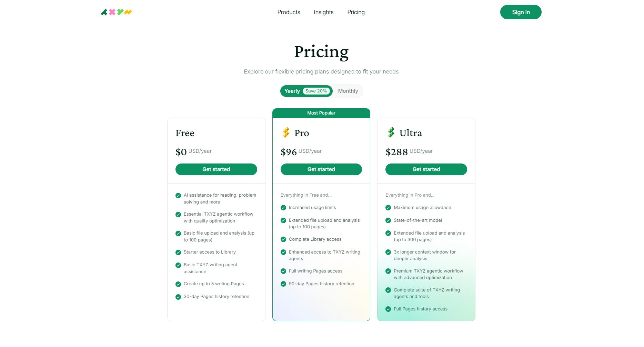Click the checkmark beside Complete Library access
The height and width of the screenshot is (347, 644).
point(283,239)
